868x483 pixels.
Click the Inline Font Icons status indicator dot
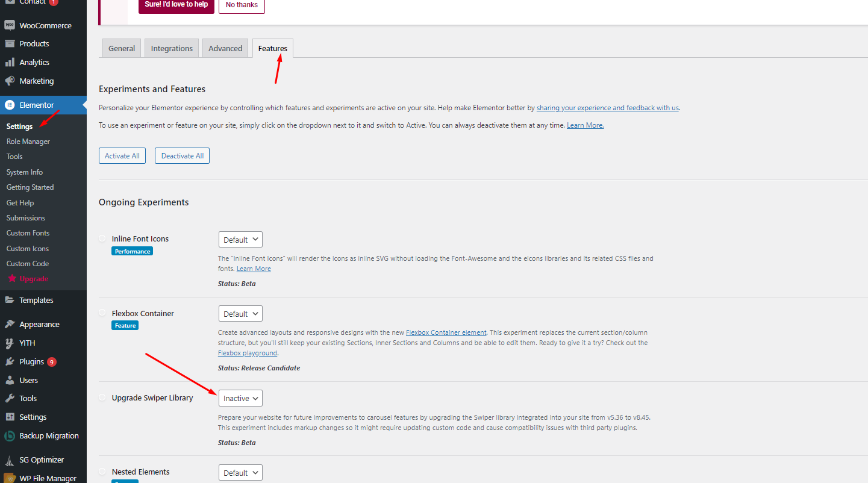click(x=102, y=238)
